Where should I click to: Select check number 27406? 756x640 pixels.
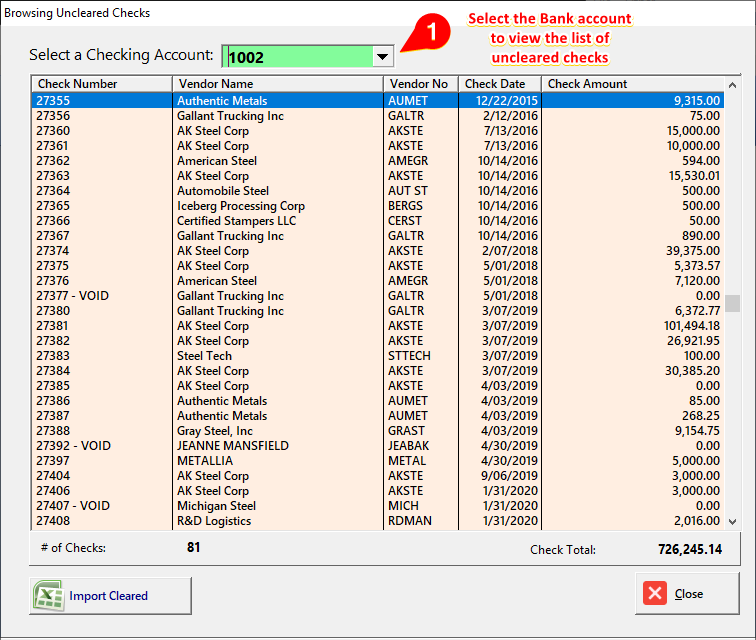tap(53, 490)
